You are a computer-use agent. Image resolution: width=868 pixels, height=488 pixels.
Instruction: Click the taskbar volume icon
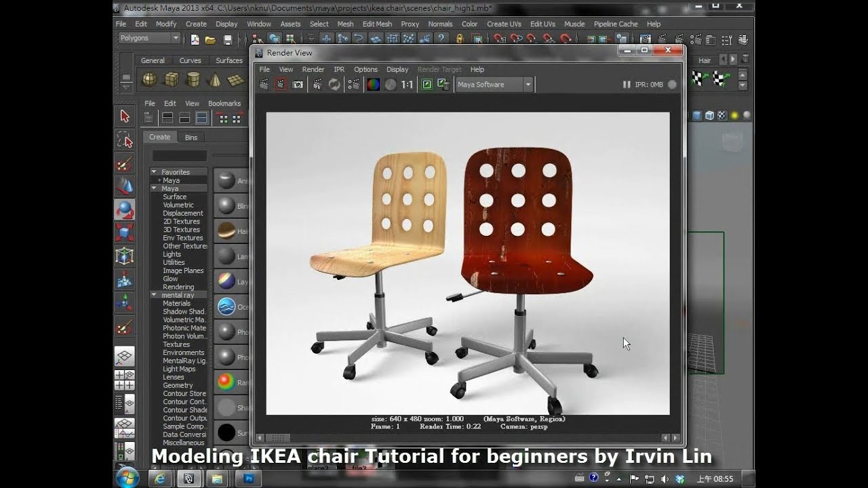tap(663, 479)
